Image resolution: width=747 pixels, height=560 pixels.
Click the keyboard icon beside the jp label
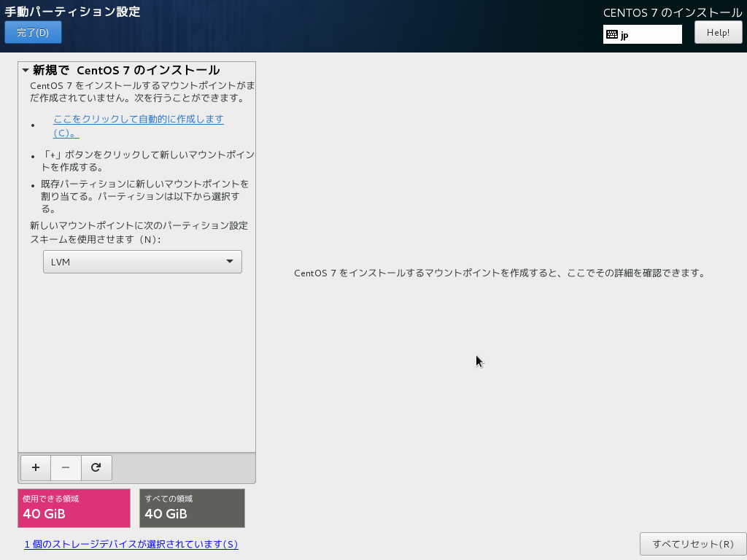pos(611,34)
